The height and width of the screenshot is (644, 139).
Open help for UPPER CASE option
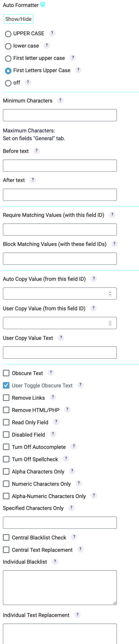point(52,33)
